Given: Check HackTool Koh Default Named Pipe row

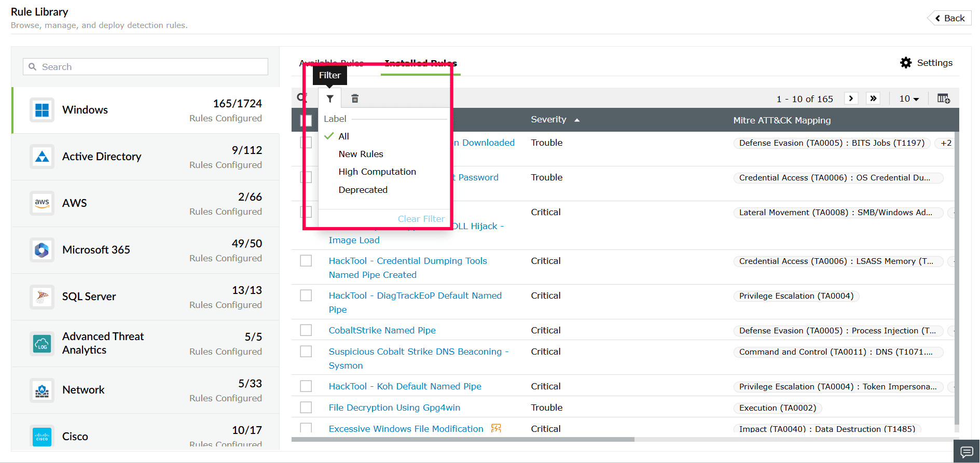Looking at the screenshot, I should click(306, 386).
